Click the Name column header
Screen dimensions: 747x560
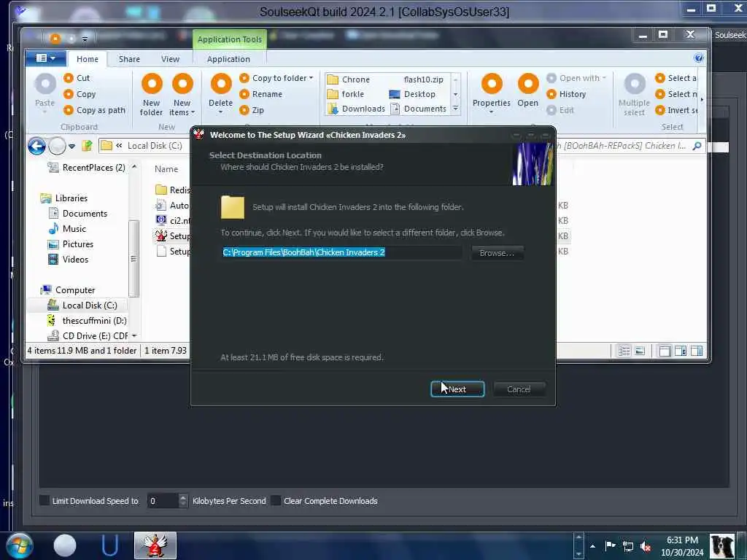tap(166, 169)
